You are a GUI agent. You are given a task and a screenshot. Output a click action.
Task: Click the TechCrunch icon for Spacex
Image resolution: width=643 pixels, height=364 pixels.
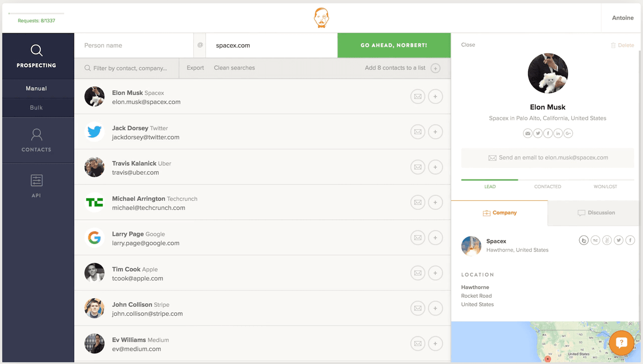[595, 240]
